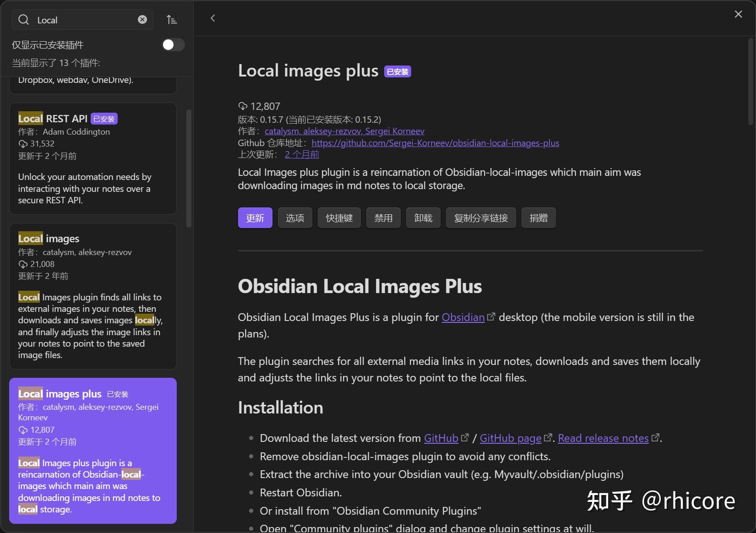Screen dimensions: 756x533
Task: Click the 31,532 downloads on Local REST API
Action: click(42, 144)
